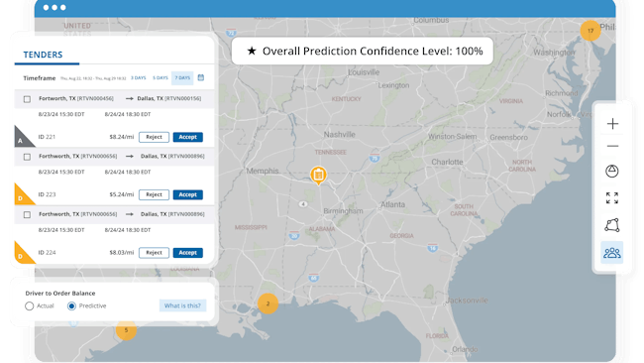Click the ID 224 label
This screenshot has width=644, height=363.
click(x=47, y=253)
